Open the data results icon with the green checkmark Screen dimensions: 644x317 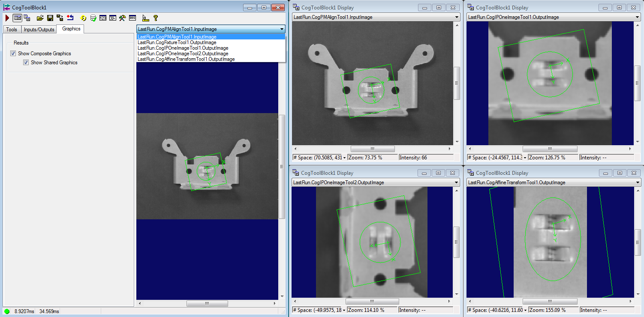click(93, 18)
